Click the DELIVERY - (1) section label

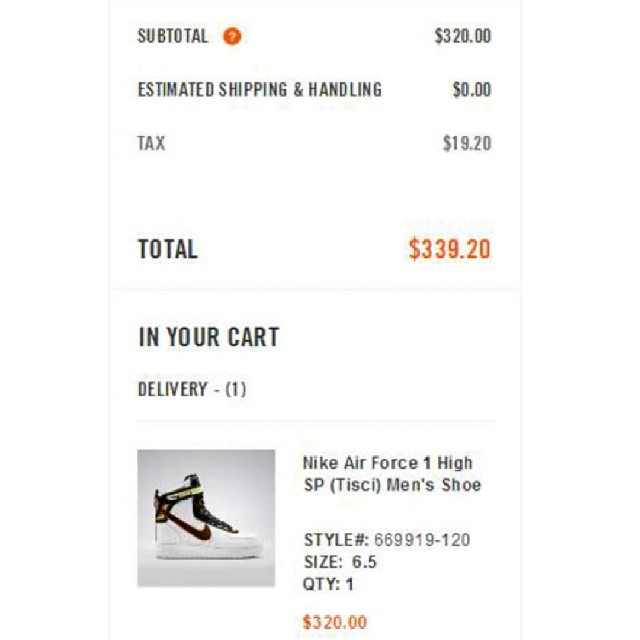(192, 389)
